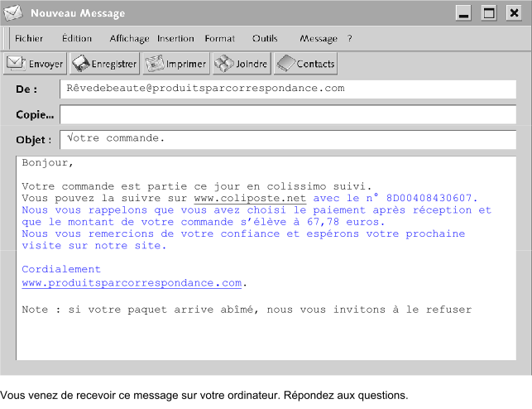This screenshot has height=409, width=532.
Task: Follow the www.coliposte.net link
Action: click(x=250, y=199)
